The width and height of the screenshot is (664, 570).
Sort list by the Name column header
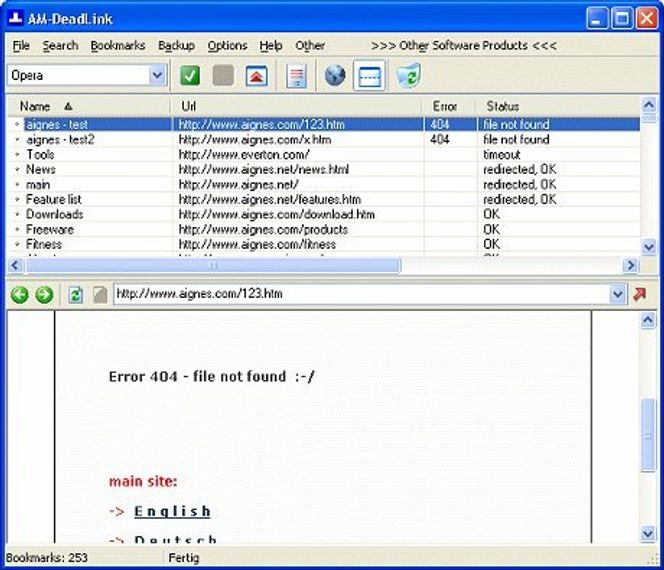coord(89,106)
